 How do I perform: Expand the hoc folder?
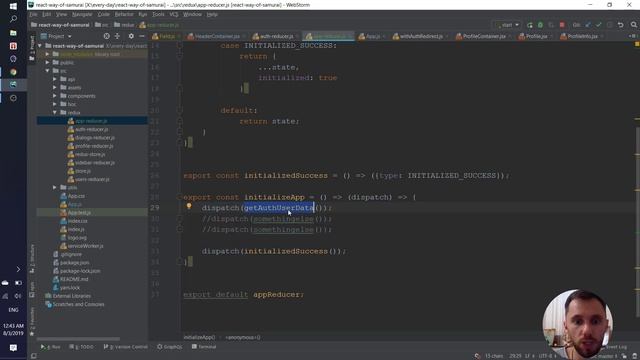pos(55,104)
